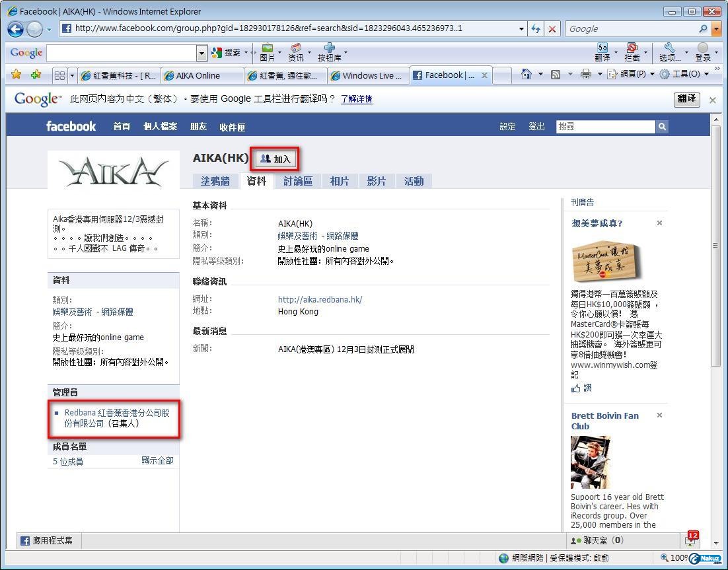
Task: Click the Print icon in the command bar
Action: tap(585, 75)
